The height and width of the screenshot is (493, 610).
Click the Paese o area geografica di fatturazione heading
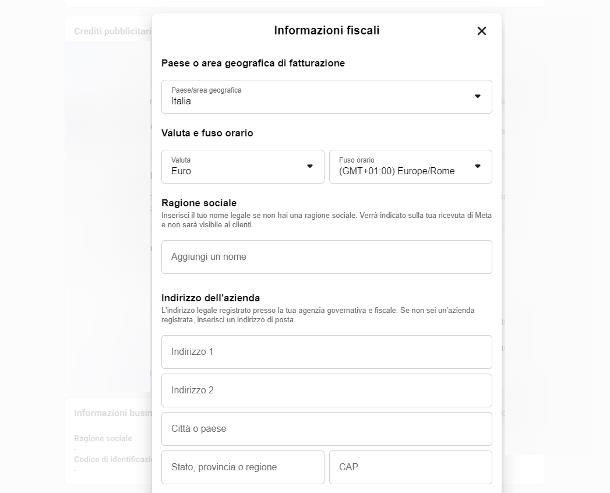(253, 63)
